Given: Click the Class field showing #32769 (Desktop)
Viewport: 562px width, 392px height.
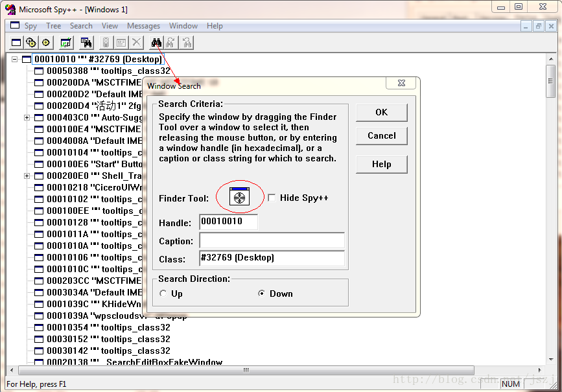Looking at the screenshot, I should pyautogui.click(x=272, y=259).
